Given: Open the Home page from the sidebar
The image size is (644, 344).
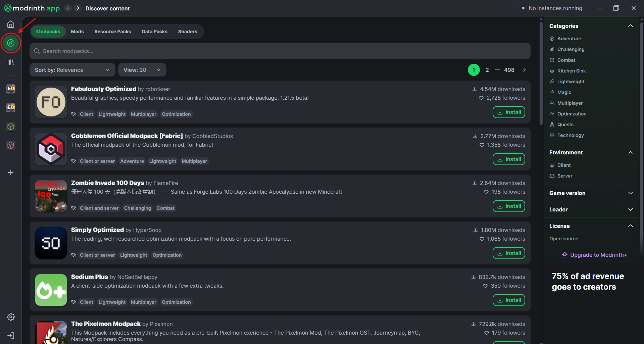Looking at the screenshot, I should click(11, 24).
